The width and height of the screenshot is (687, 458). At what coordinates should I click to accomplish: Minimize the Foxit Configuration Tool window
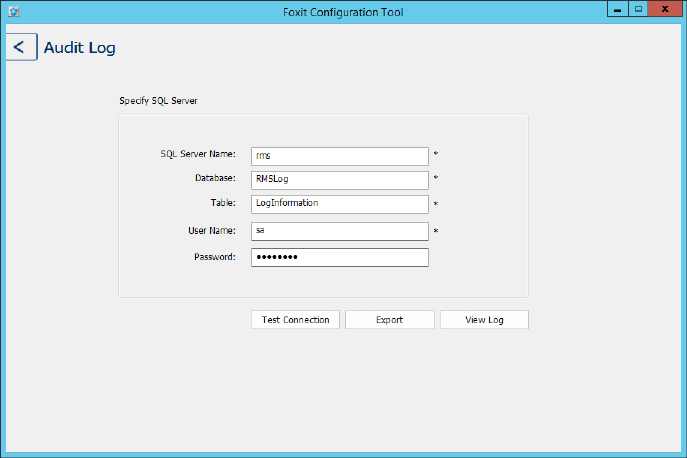(x=618, y=9)
